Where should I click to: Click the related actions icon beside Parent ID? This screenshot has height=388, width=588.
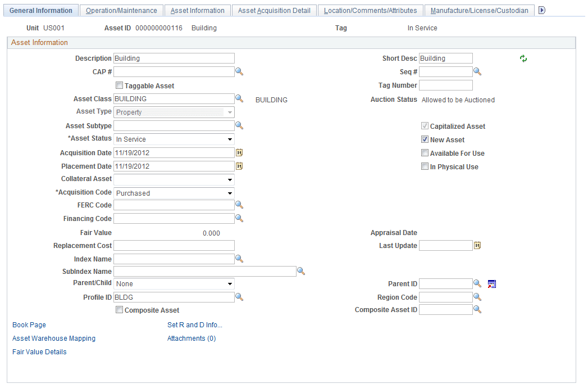(492, 284)
